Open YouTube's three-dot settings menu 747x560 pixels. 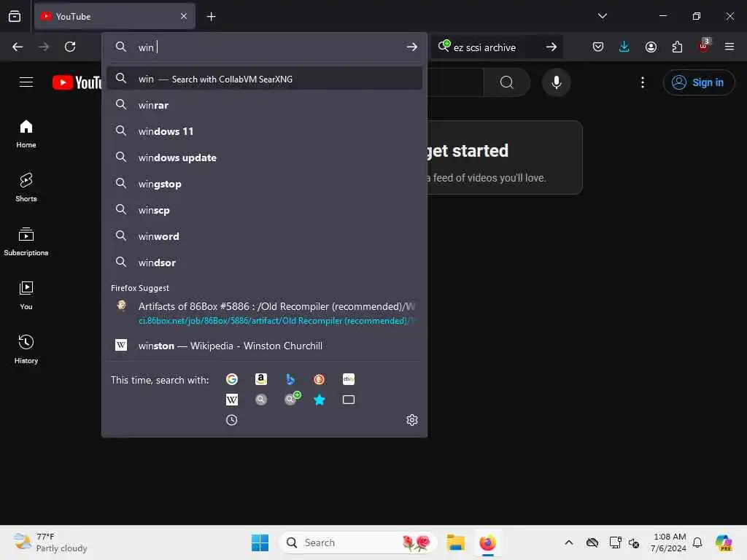(643, 82)
